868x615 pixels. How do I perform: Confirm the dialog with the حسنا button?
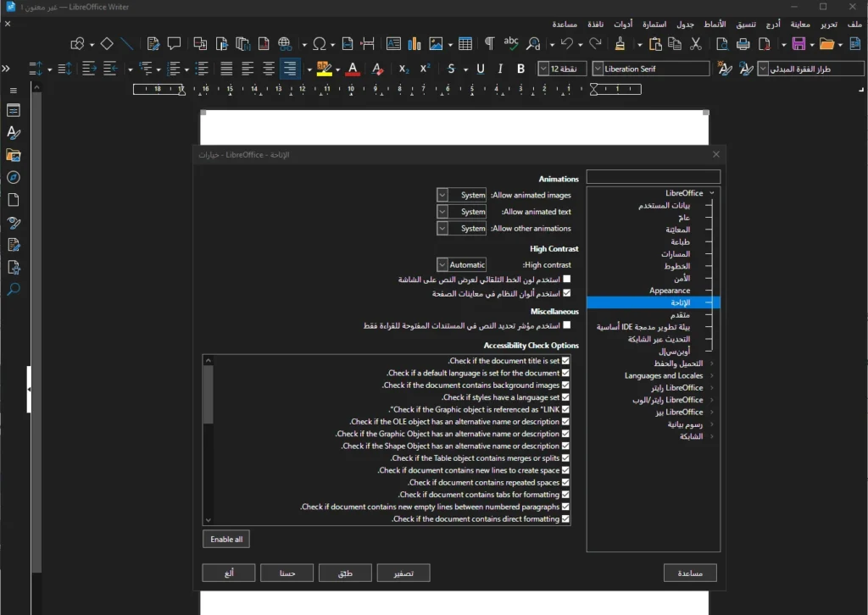pyautogui.click(x=287, y=573)
